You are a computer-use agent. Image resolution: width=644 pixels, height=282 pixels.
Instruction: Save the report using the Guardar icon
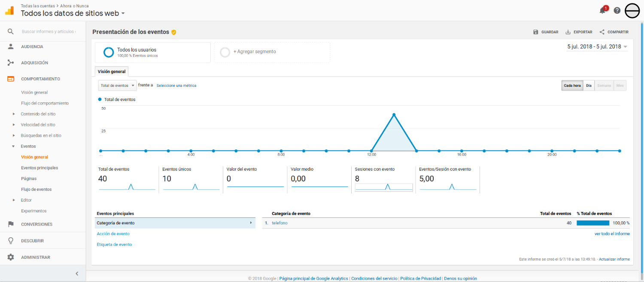click(x=535, y=32)
